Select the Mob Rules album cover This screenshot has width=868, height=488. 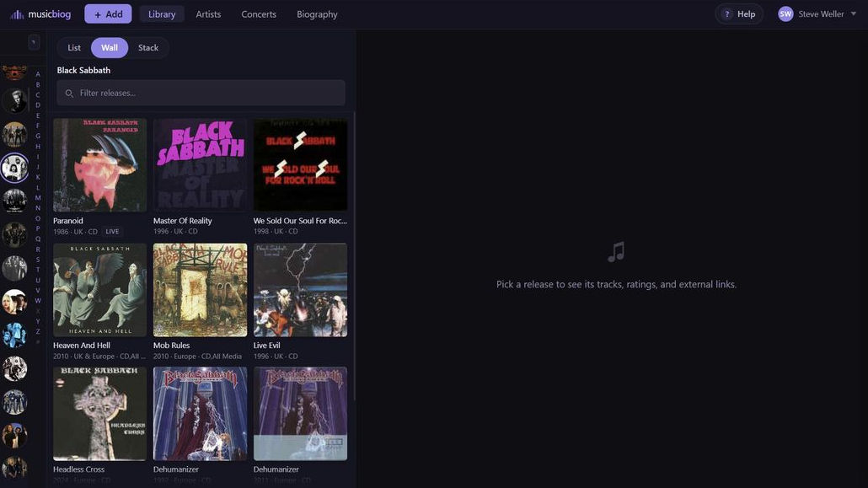tap(200, 290)
